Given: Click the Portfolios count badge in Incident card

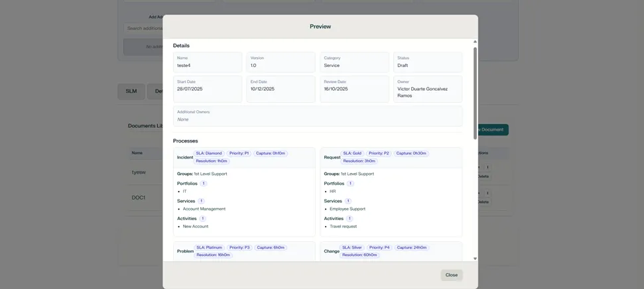Looking at the screenshot, I should [204, 184].
